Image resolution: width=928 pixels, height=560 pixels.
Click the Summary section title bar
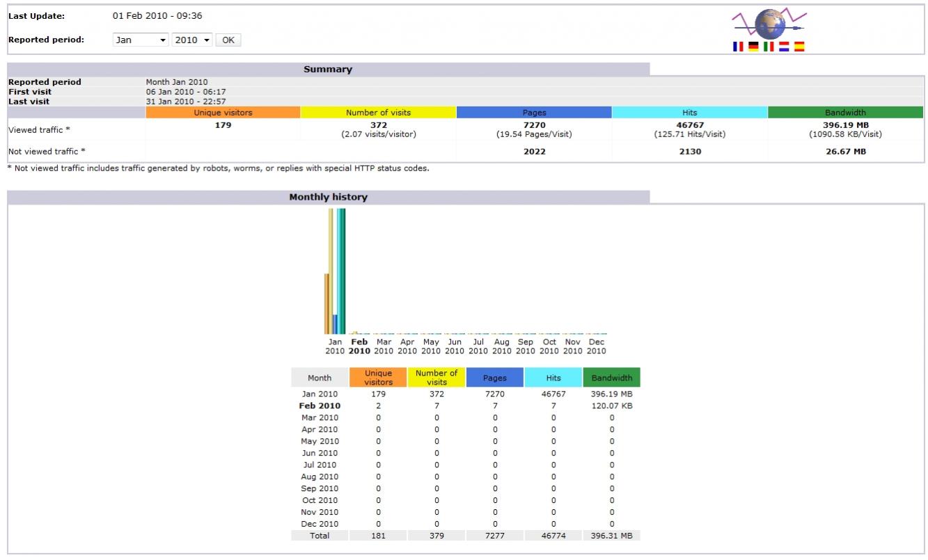(328, 70)
